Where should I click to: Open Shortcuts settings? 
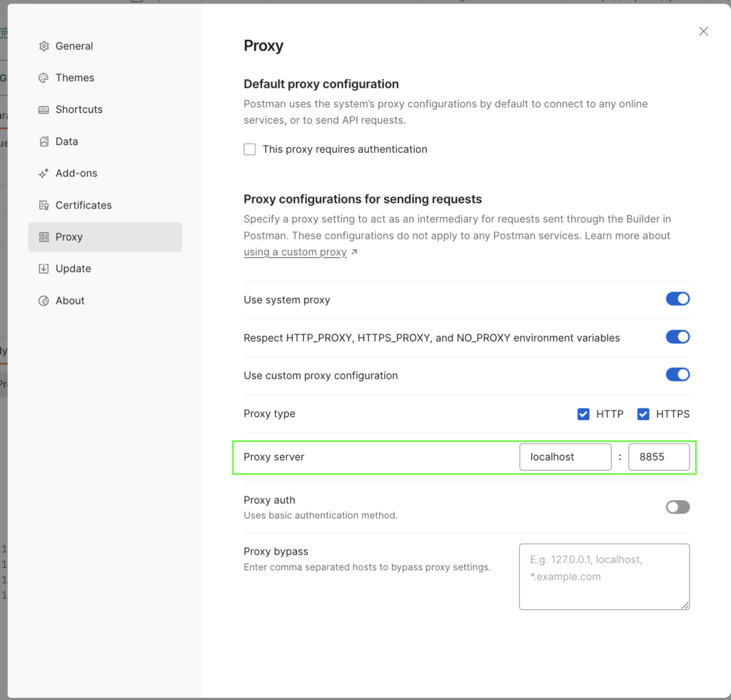point(105,109)
